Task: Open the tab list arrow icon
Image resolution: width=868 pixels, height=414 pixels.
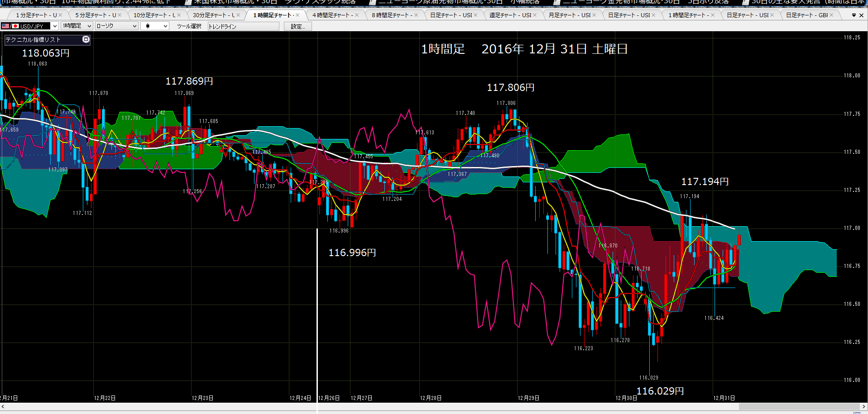Action: [854, 15]
